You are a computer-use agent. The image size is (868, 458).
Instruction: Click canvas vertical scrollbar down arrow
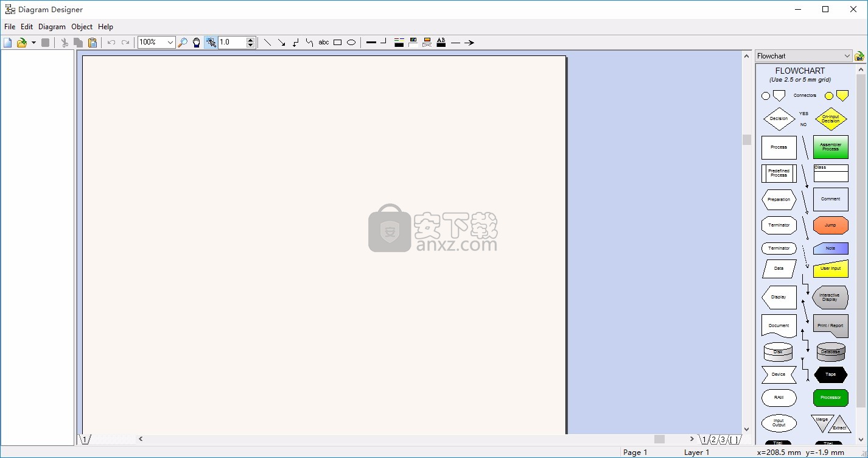[747, 429]
